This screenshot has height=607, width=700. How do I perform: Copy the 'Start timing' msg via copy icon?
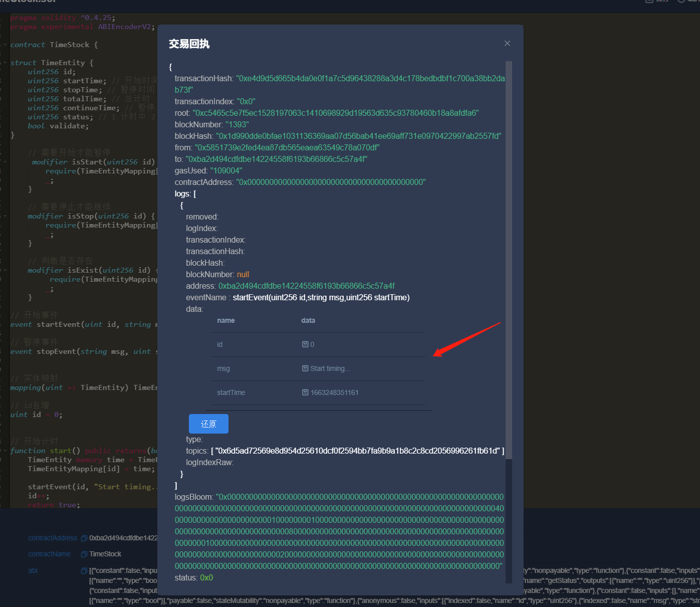click(306, 368)
